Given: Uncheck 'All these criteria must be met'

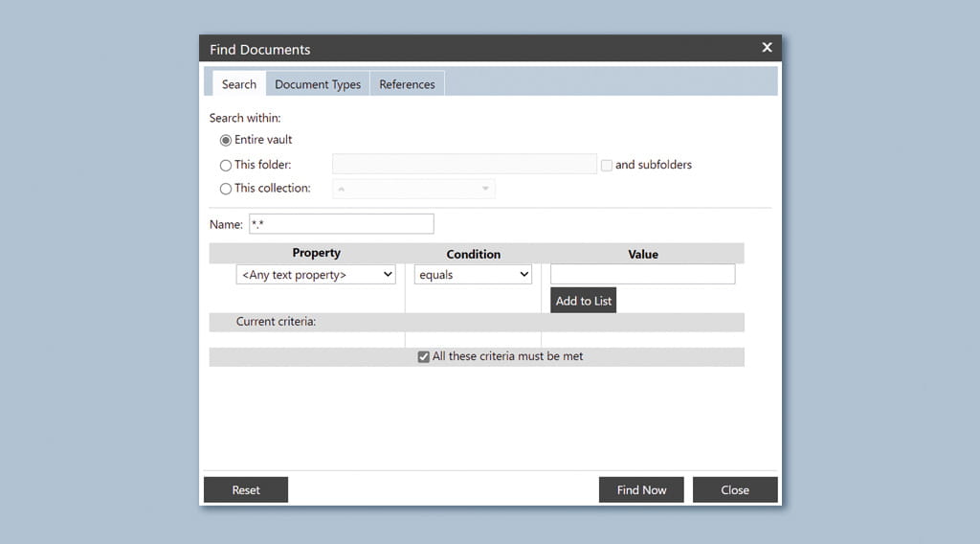Looking at the screenshot, I should tap(424, 357).
